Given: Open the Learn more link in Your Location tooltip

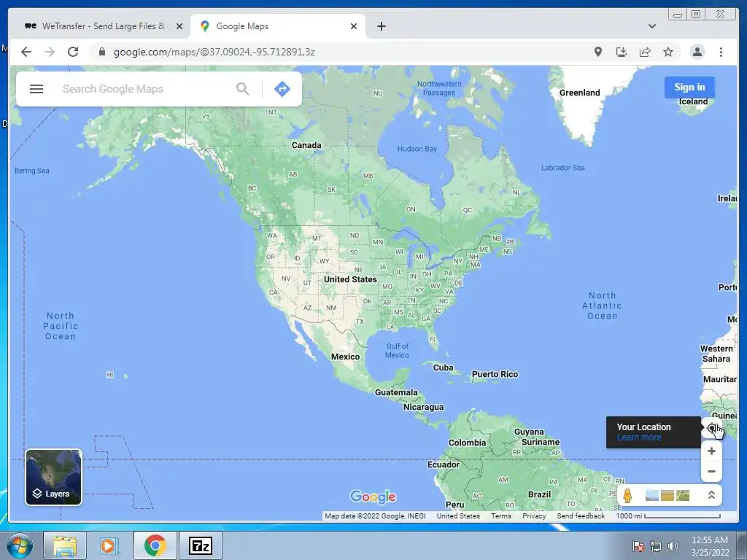Looking at the screenshot, I should pyautogui.click(x=639, y=437).
